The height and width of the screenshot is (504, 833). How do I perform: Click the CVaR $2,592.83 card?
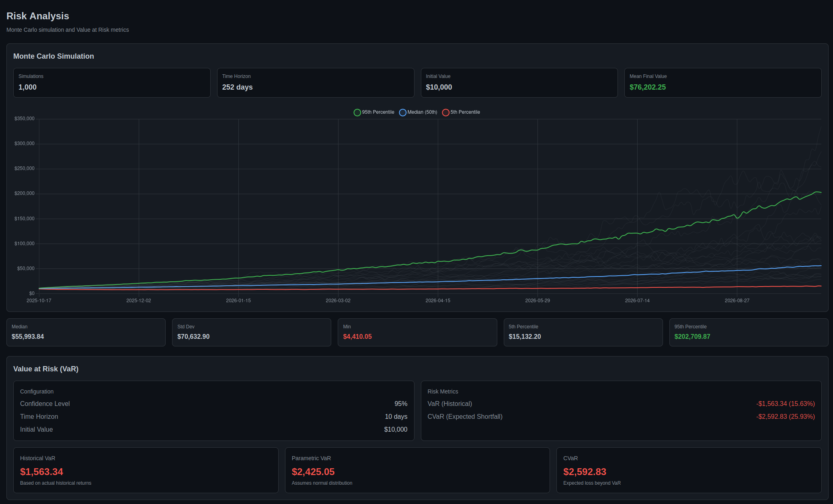click(x=688, y=470)
